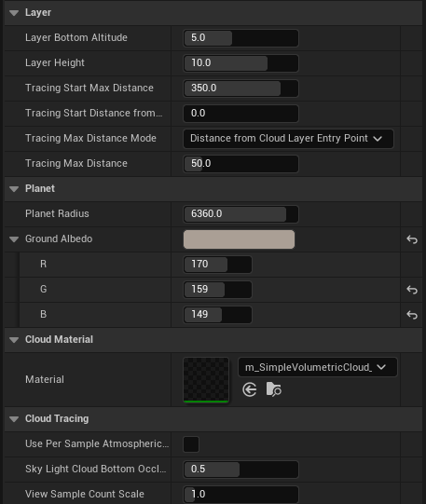Collapse the Planet section

[x=14, y=189]
